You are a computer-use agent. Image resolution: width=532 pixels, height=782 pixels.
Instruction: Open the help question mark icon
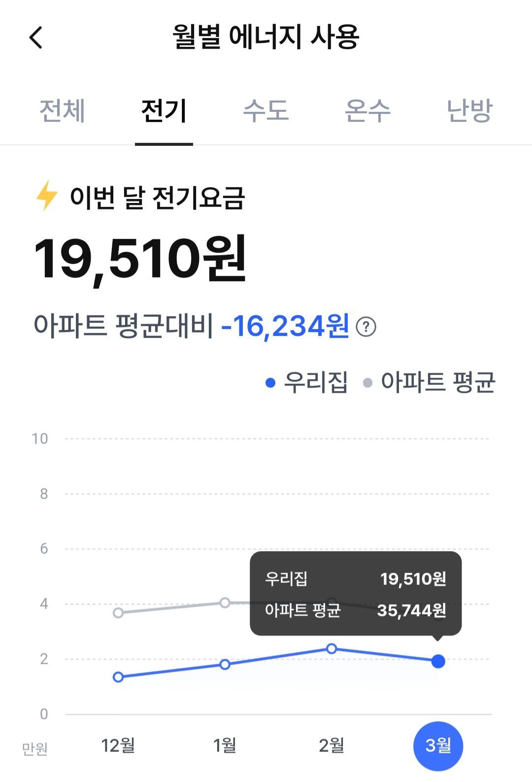366,327
